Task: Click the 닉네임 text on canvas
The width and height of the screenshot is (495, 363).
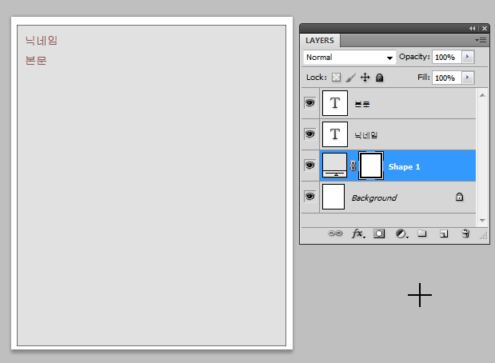Action: [x=41, y=41]
